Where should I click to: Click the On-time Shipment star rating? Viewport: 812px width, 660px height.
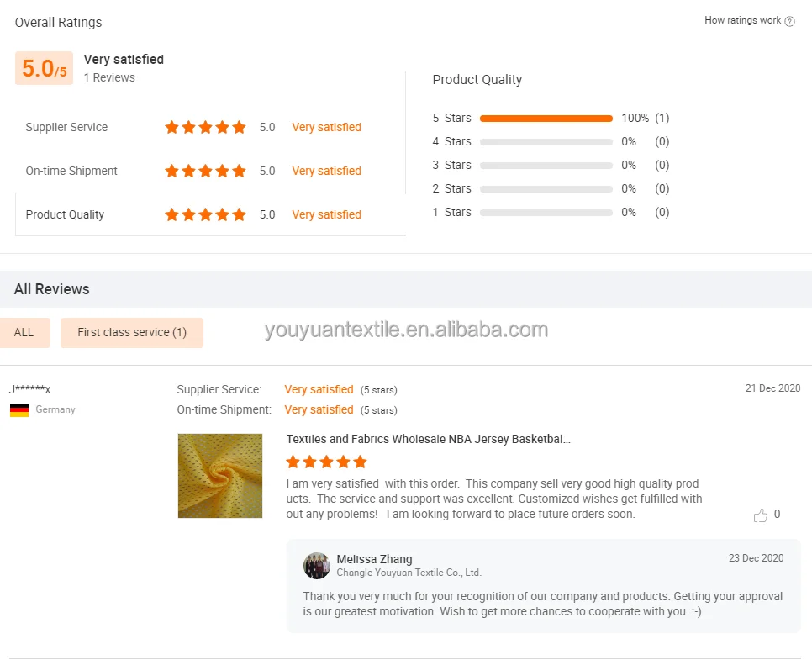click(205, 172)
